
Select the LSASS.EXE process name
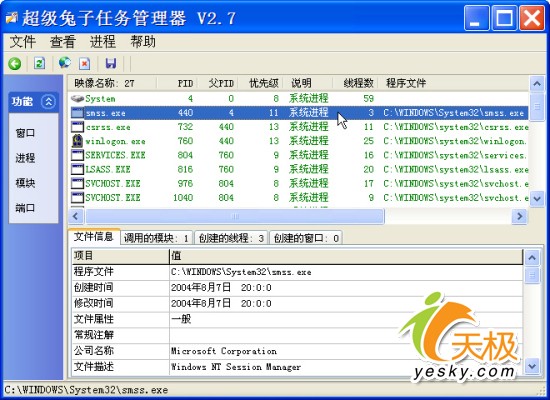click(x=108, y=169)
